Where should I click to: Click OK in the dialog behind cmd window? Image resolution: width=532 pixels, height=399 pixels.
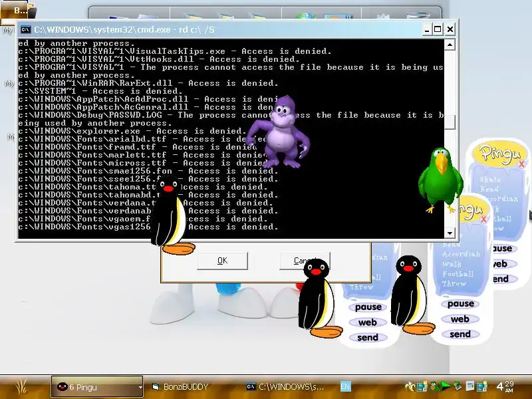222,261
